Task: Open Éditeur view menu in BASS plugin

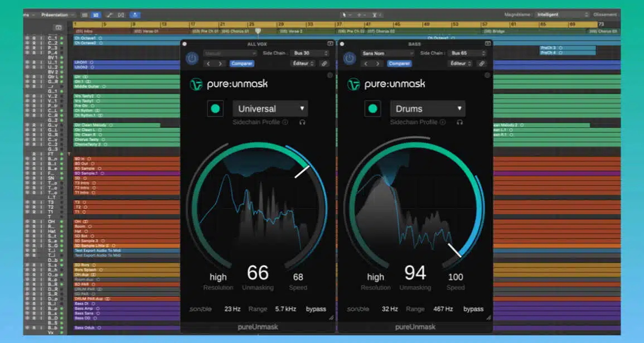Action: point(461,64)
